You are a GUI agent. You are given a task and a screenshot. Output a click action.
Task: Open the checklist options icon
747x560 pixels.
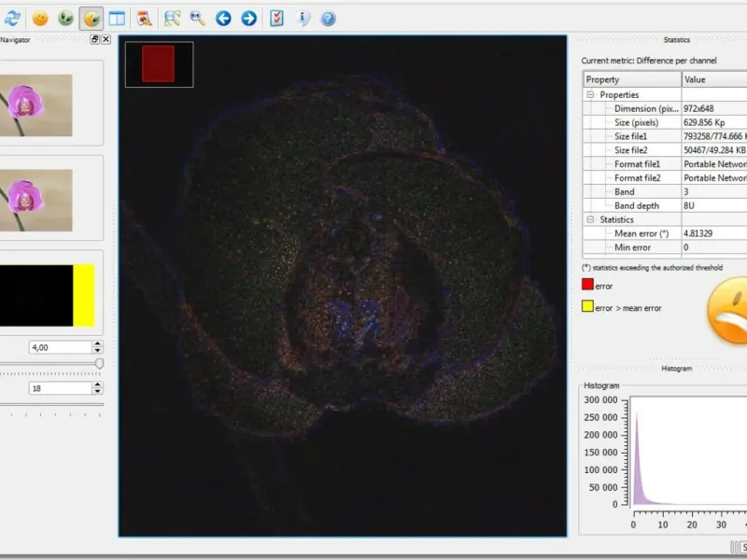point(277,18)
